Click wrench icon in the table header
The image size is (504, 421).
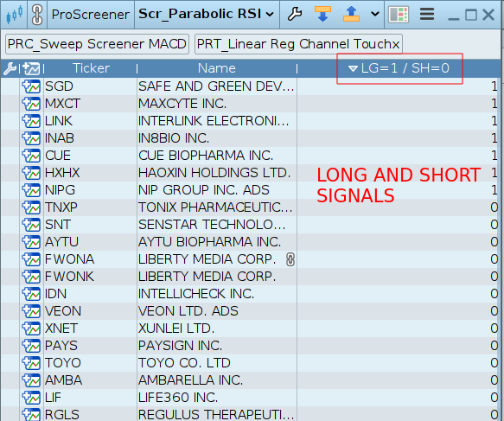click(x=10, y=68)
